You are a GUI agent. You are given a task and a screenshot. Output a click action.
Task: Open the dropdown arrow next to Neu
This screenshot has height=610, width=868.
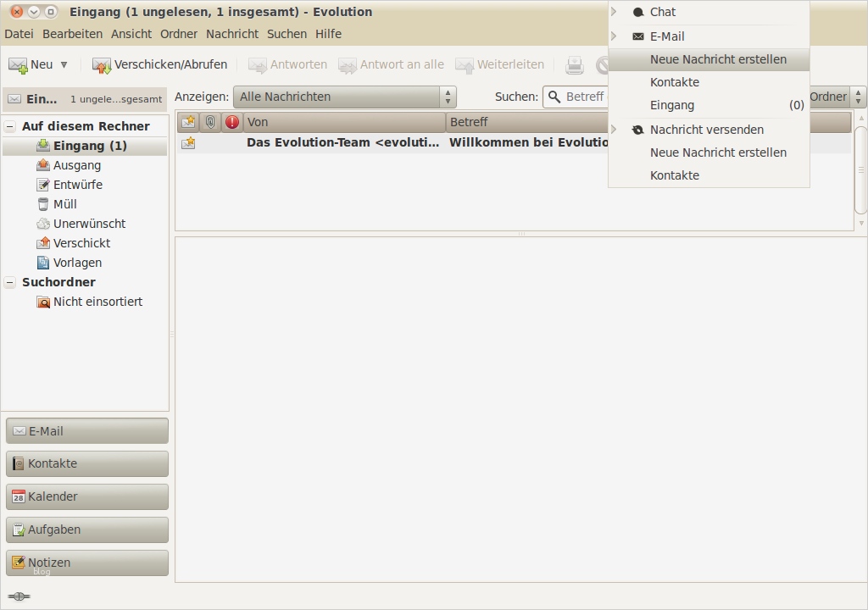click(x=64, y=64)
